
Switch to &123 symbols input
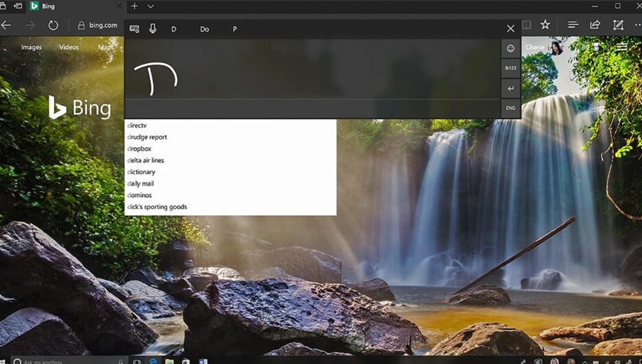pos(510,68)
